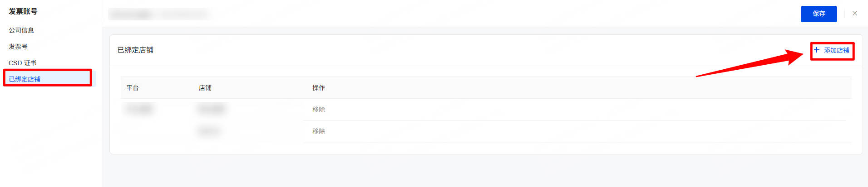
Task: Click the plus icon beside 添加店铺
Action: point(817,50)
